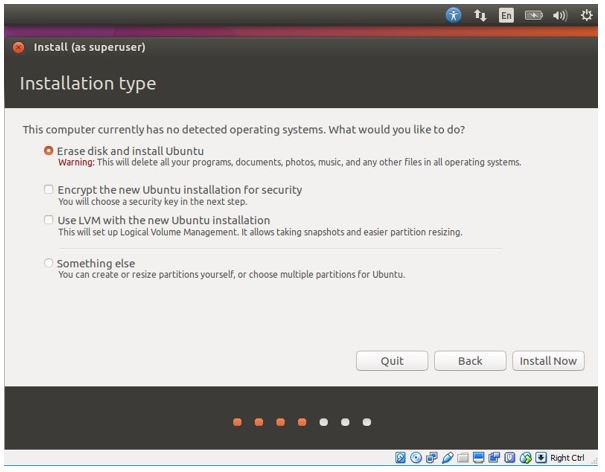
Task: Click the Install Now button
Action: [548, 361]
